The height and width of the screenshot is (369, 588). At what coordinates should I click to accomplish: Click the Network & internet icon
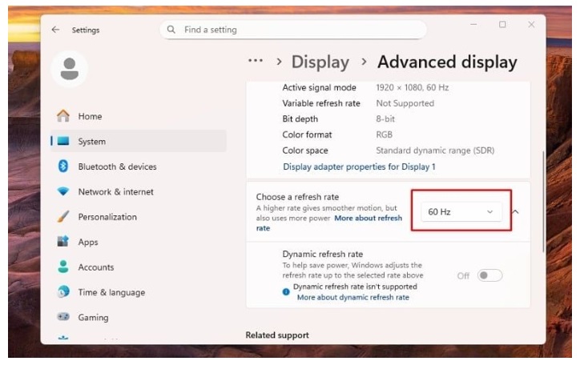[63, 192]
